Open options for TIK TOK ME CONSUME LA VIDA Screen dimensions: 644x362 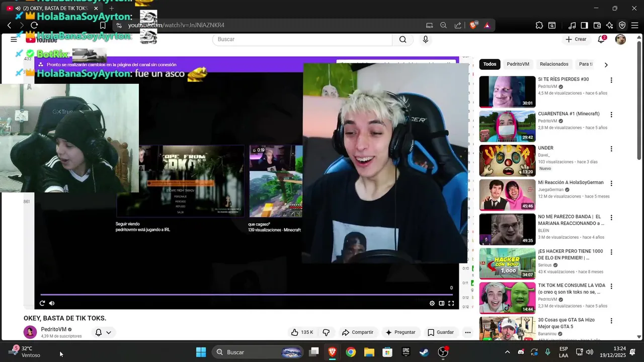(611, 287)
